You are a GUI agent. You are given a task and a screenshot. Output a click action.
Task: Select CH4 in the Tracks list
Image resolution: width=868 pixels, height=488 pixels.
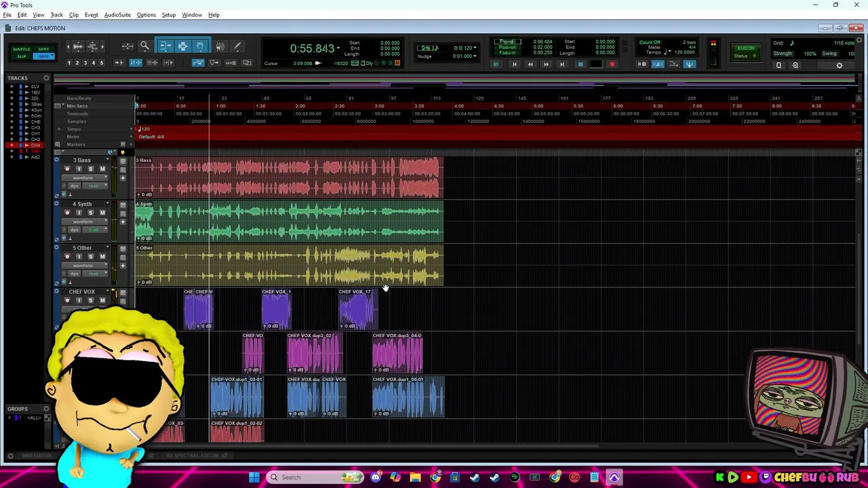pos(35,145)
